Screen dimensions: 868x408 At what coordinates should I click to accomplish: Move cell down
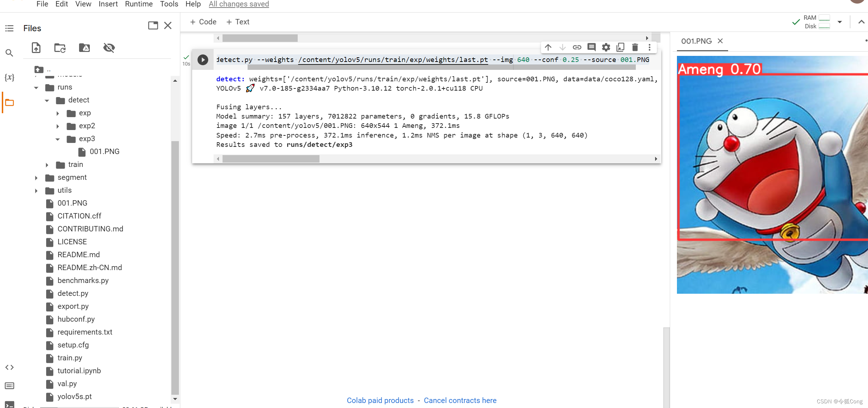562,47
